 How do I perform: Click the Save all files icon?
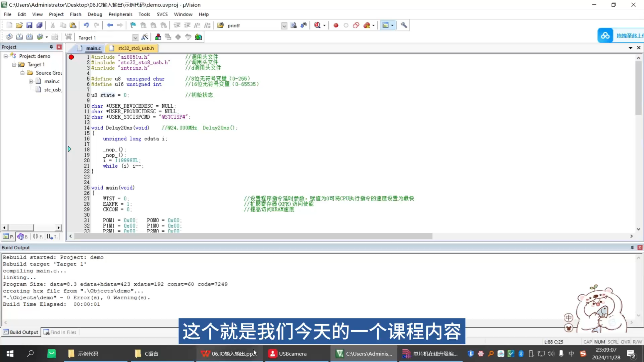click(x=39, y=25)
